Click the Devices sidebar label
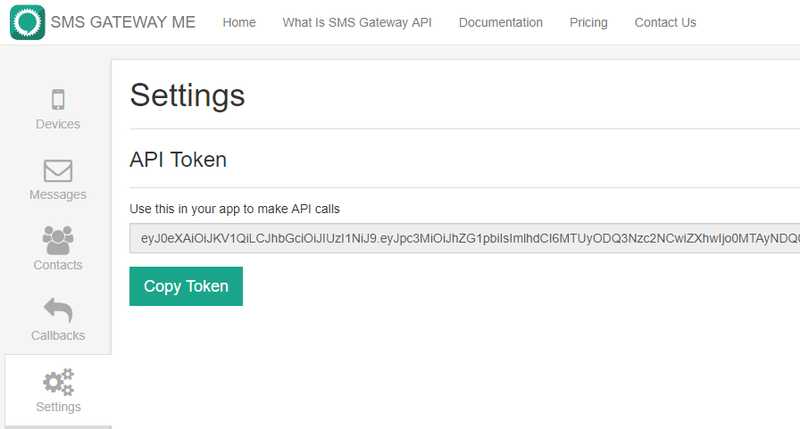This screenshot has width=800, height=429. (x=58, y=124)
